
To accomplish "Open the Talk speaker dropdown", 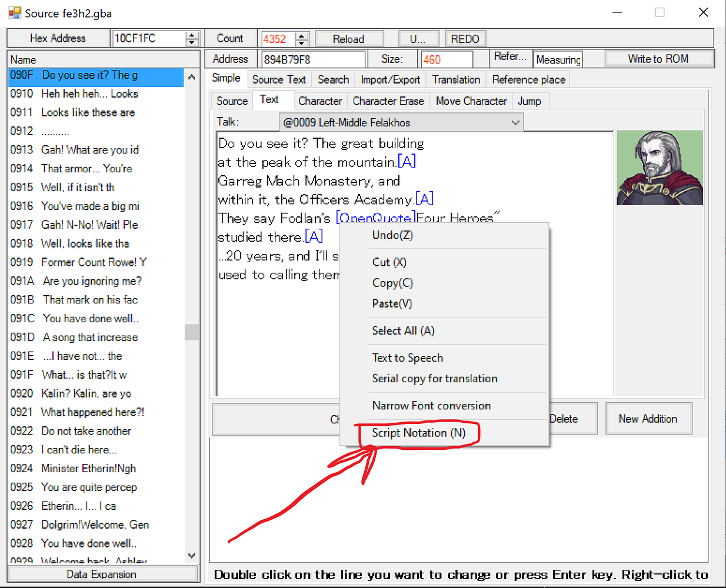I will (516, 122).
